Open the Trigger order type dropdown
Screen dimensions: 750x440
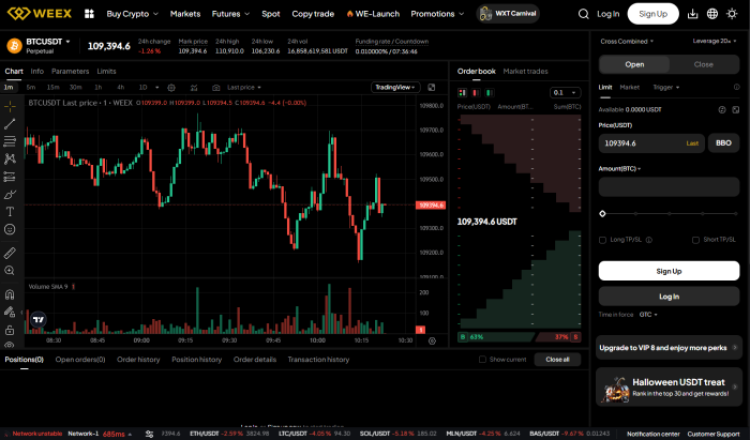pos(666,87)
